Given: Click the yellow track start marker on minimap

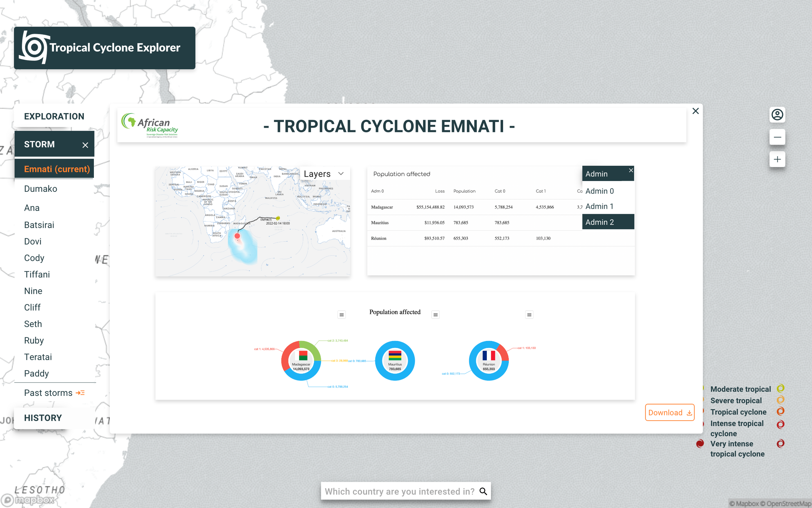Looking at the screenshot, I should (278, 218).
